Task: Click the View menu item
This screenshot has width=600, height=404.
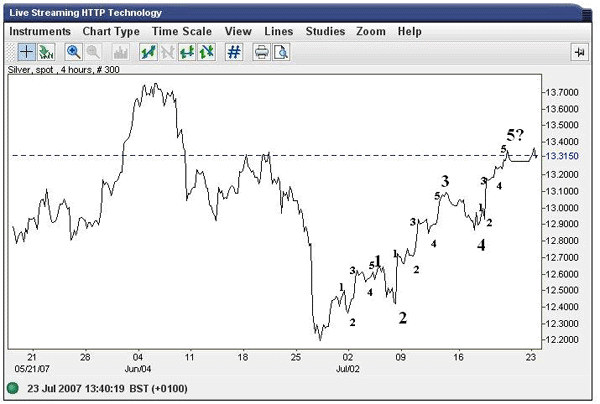Action: tap(238, 31)
